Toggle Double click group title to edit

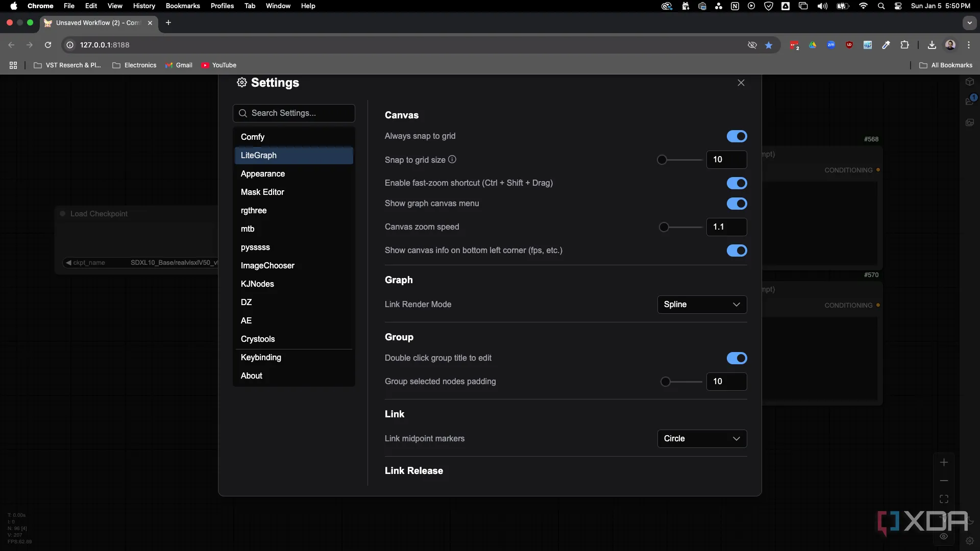[x=737, y=358]
